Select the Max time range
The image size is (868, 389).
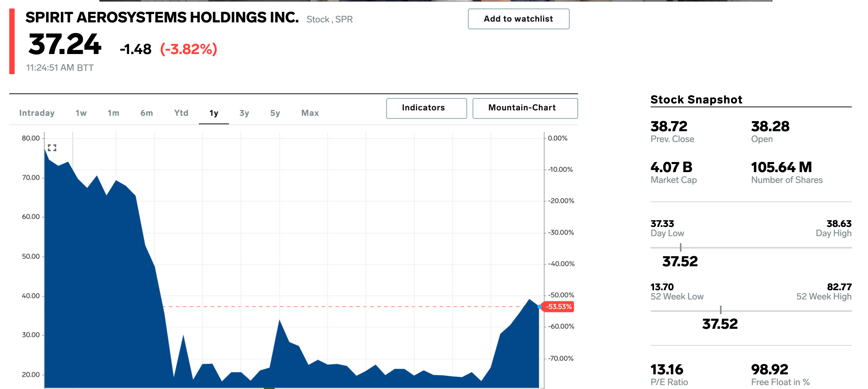310,113
